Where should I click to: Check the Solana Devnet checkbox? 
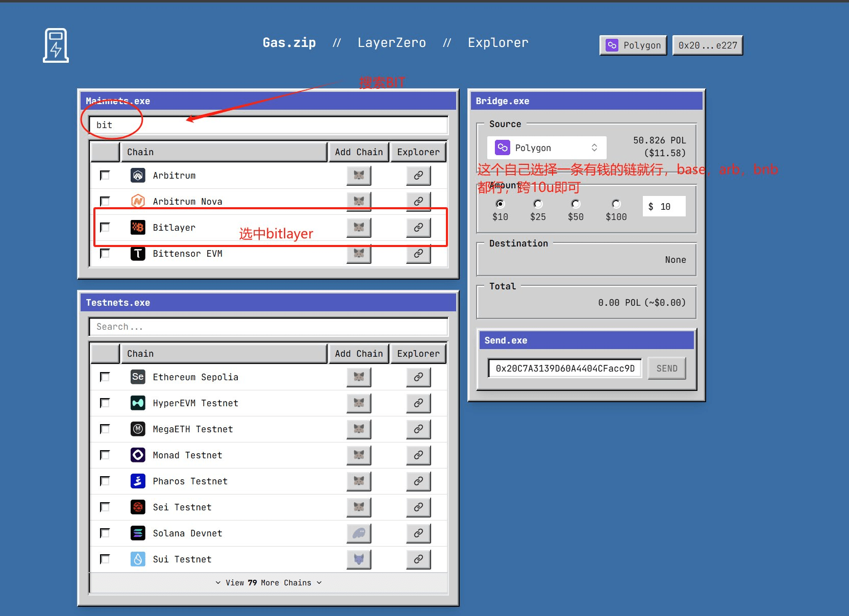(x=105, y=533)
